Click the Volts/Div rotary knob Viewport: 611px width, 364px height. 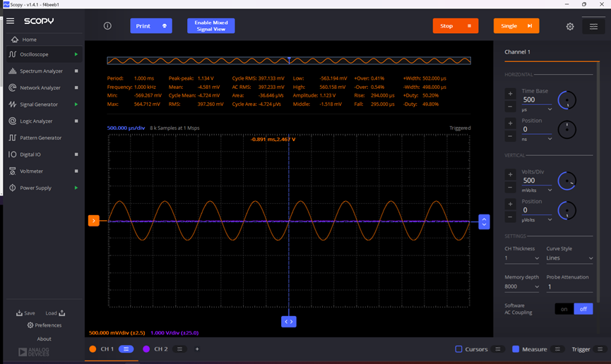tap(567, 181)
